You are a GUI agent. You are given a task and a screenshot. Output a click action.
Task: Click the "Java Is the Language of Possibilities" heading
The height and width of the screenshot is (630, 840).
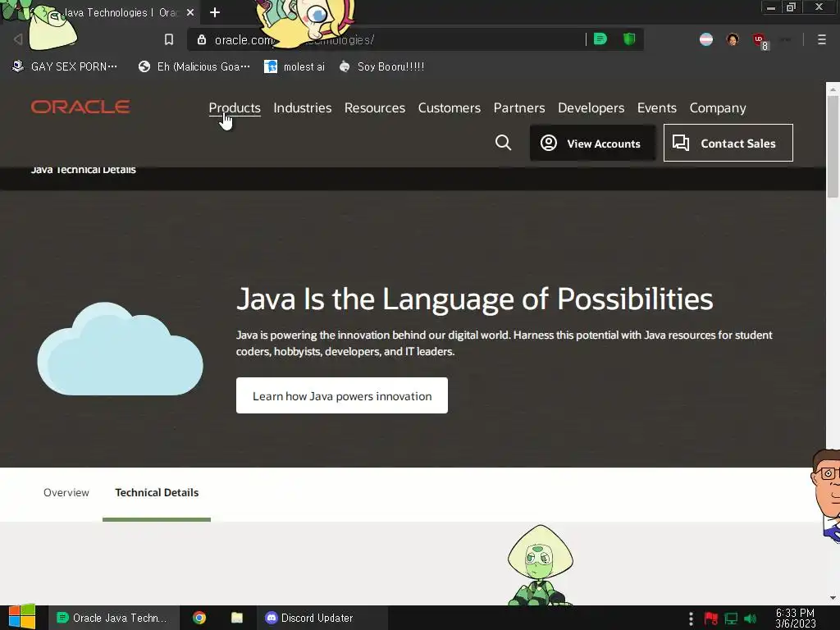point(475,299)
